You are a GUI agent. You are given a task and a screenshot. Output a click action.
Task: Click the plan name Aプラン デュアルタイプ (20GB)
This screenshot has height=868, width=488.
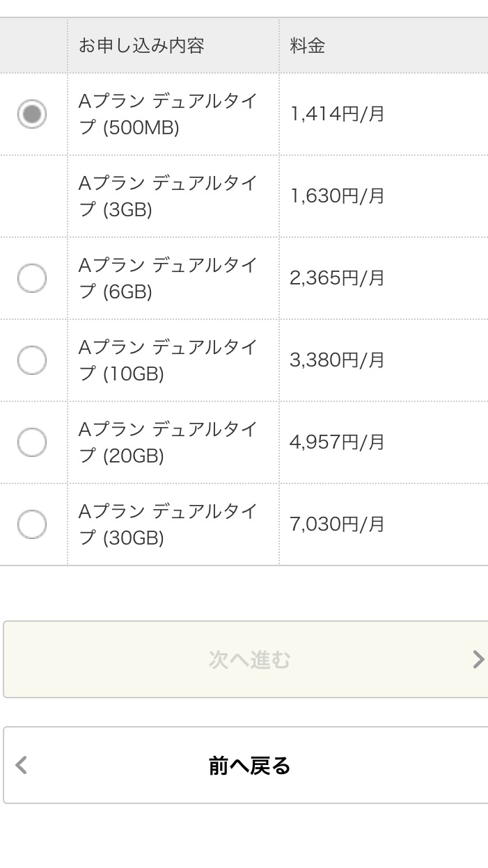click(x=173, y=442)
